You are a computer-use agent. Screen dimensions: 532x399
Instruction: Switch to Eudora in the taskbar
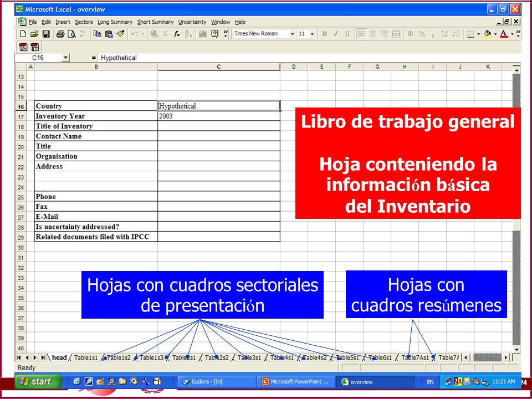pyautogui.click(x=217, y=382)
